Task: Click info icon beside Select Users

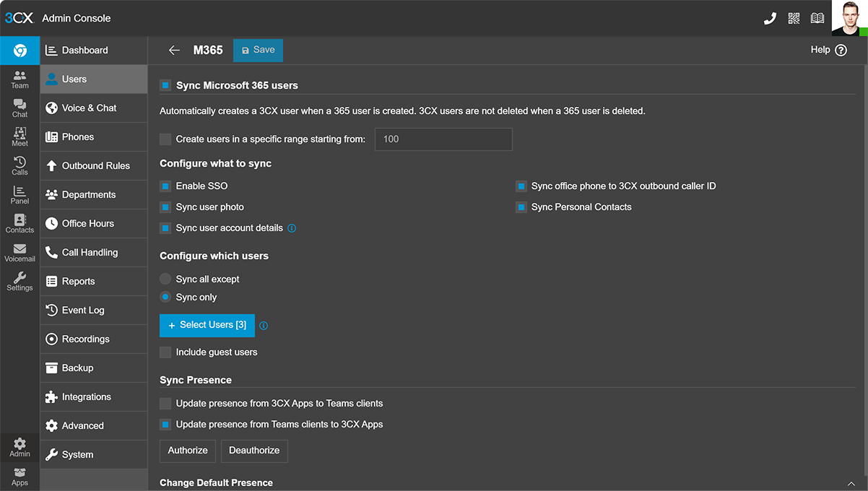Action: pos(264,326)
